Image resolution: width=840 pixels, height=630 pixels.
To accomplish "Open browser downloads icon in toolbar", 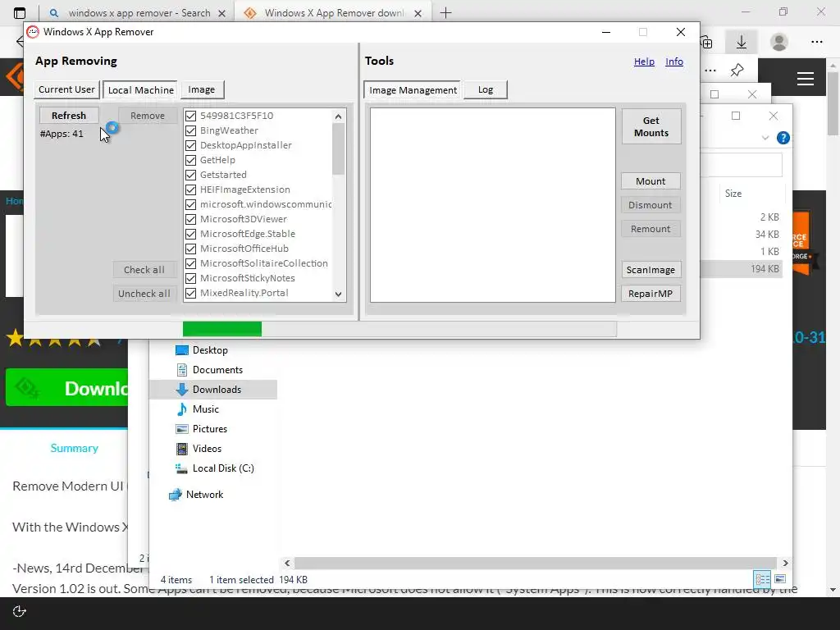I will coord(742,42).
